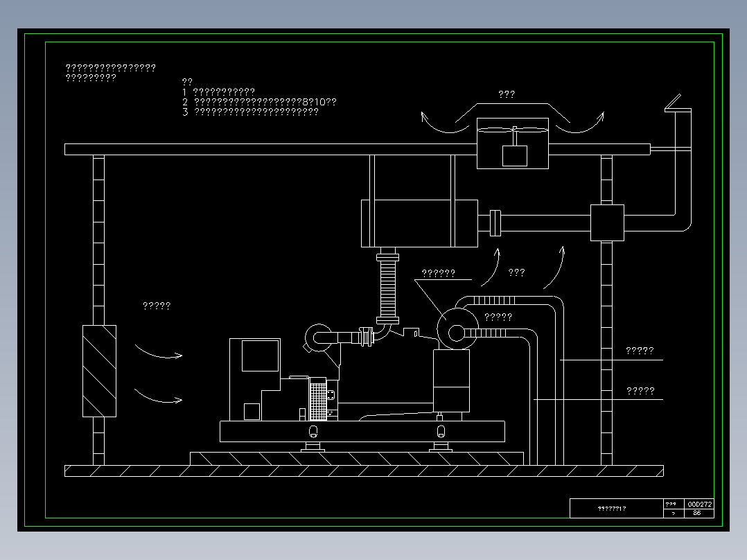Viewport: 747px width, 560px height.
Task: Select the rooftop exhaust fan unit
Action: (x=513, y=143)
